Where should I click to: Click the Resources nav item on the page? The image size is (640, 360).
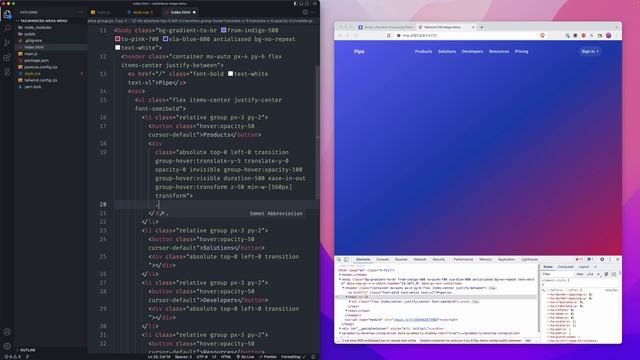click(x=499, y=51)
